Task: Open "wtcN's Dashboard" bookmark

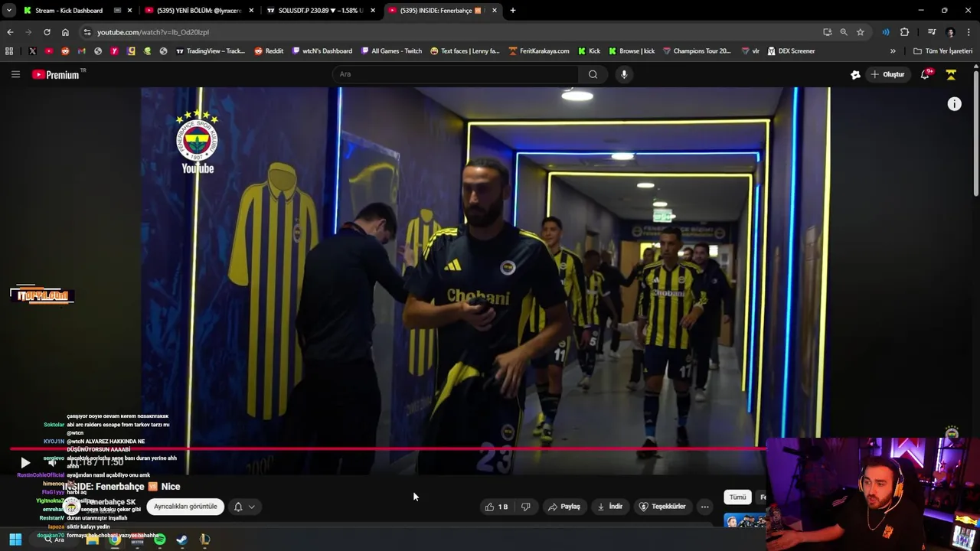Action: click(322, 51)
